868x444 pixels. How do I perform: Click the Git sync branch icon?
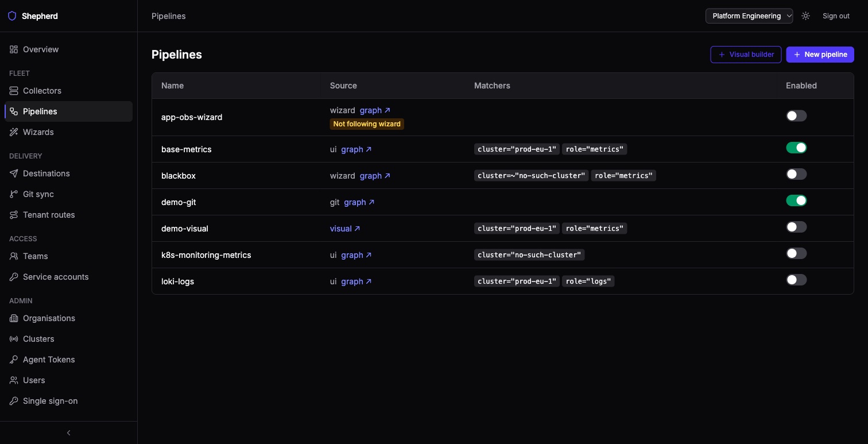(x=14, y=194)
